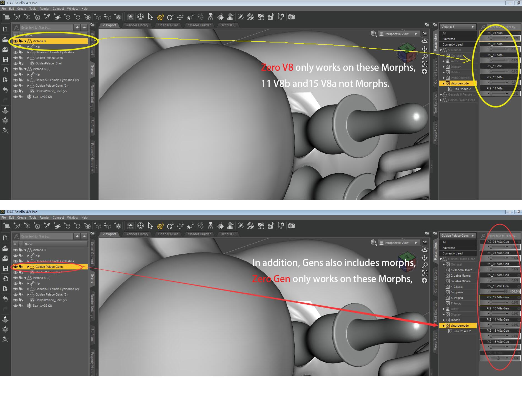
Task: Select the Scale tool in lower window toolbar
Action: pos(190,226)
